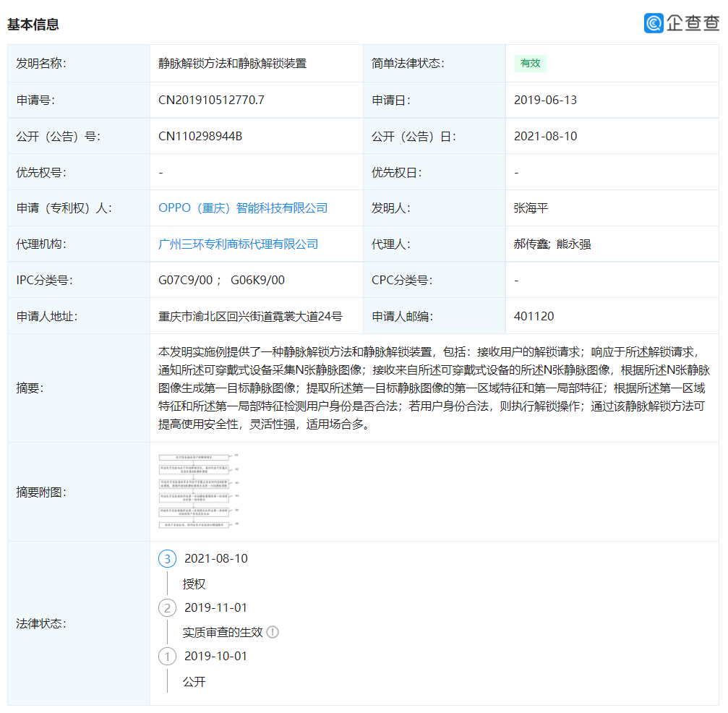The width and height of the screenshot is (728, 713).
Task: Click the 企查查 logo icon
Action: coord(654,23)
